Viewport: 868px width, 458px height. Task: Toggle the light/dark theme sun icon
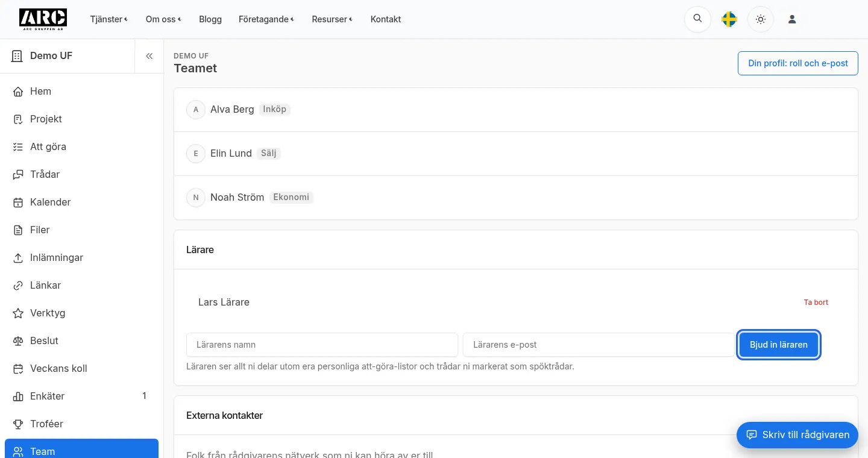[x=761, y=19]
